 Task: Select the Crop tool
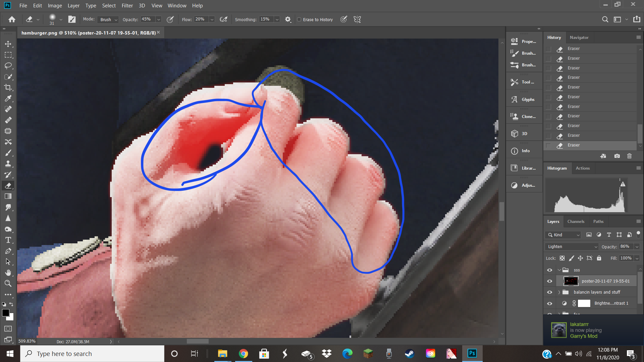pyautogui.click(x=8, y=87)
